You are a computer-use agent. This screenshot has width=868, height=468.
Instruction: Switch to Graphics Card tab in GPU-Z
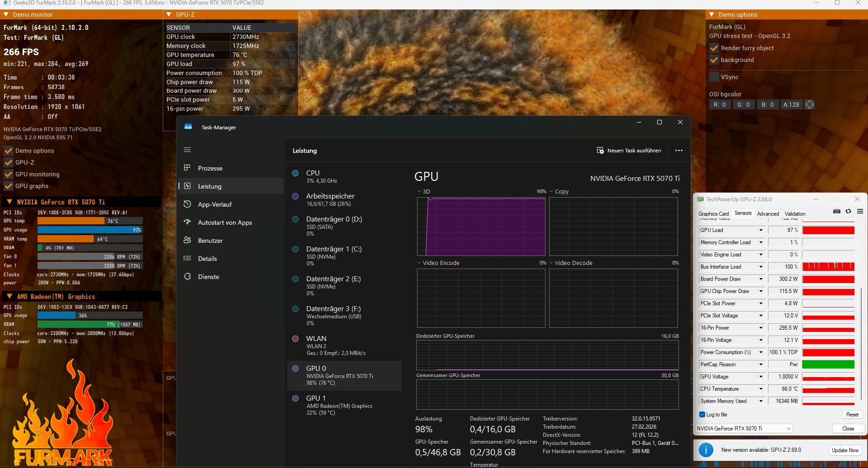714,213
